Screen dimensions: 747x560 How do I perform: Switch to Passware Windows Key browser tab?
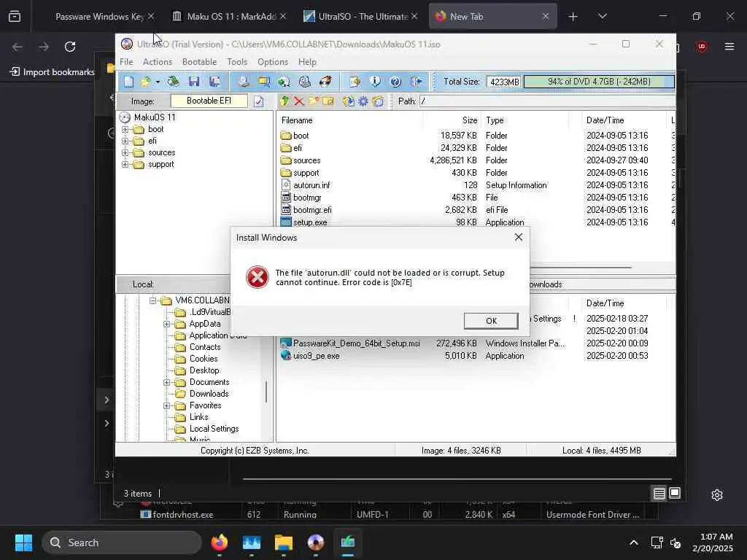click(100, 16)
